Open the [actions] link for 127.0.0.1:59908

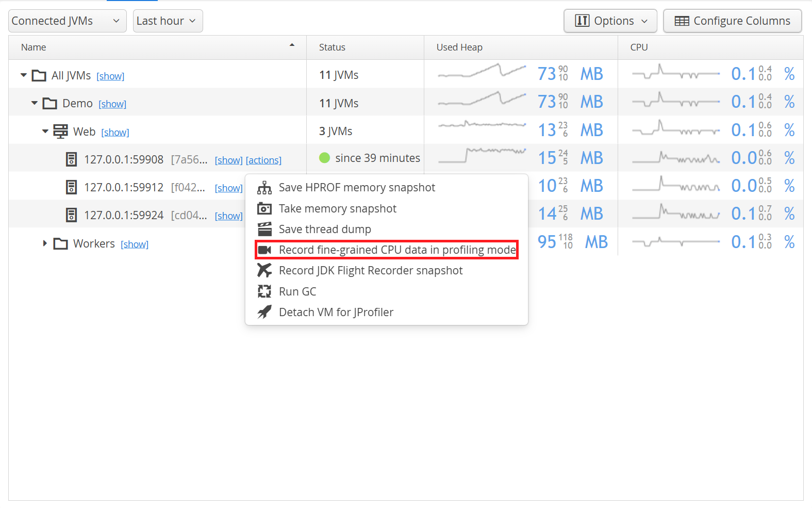[x=264, y=160]
